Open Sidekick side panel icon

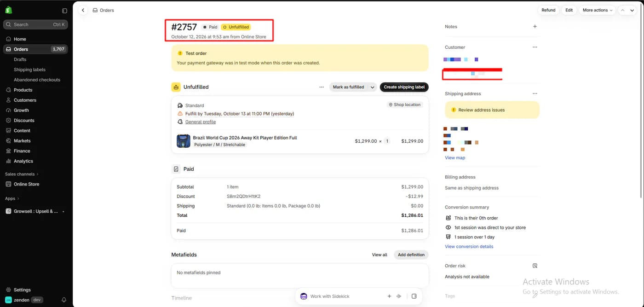(414, 296)
